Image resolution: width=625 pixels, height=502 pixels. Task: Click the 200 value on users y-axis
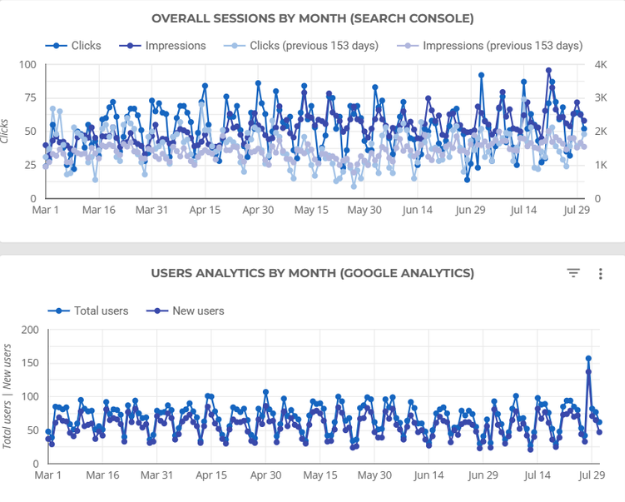[x=29, y=330]
